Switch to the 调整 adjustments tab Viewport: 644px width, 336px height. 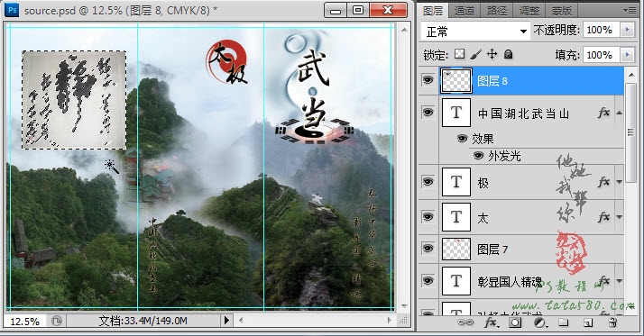tap(529, 10)
